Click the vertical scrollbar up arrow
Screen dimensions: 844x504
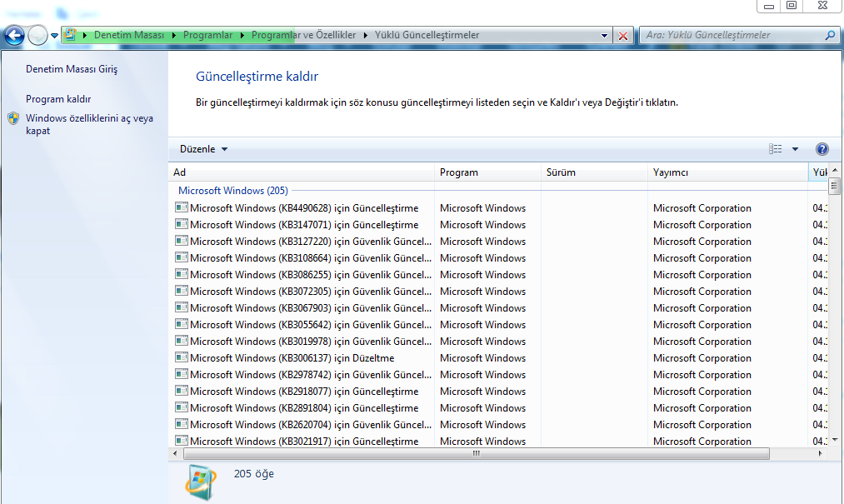point(835,170)
